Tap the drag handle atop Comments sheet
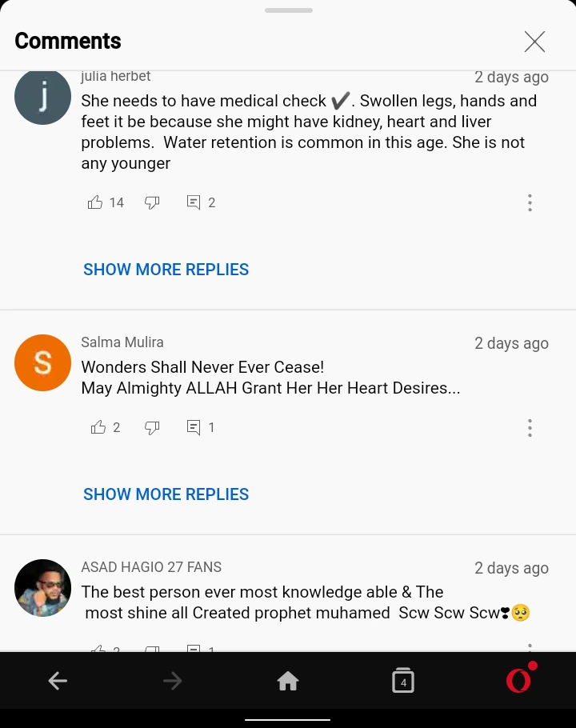 (x=288, y=10)
